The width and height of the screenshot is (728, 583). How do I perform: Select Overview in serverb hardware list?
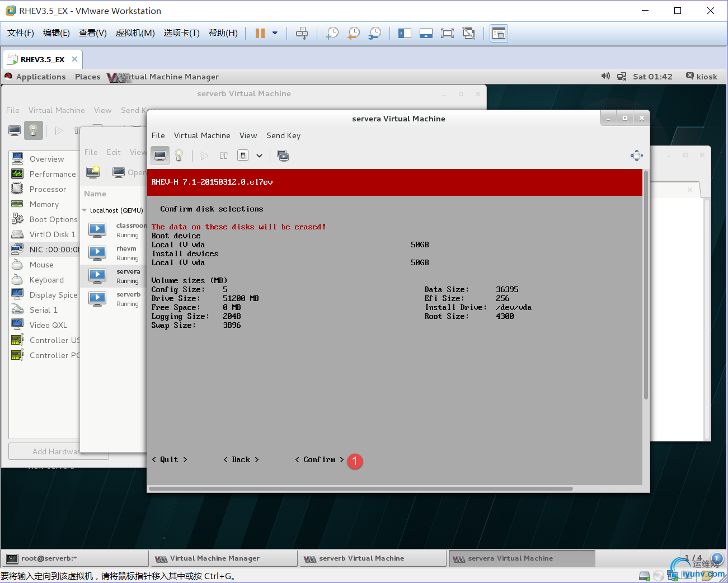(45, 159)
